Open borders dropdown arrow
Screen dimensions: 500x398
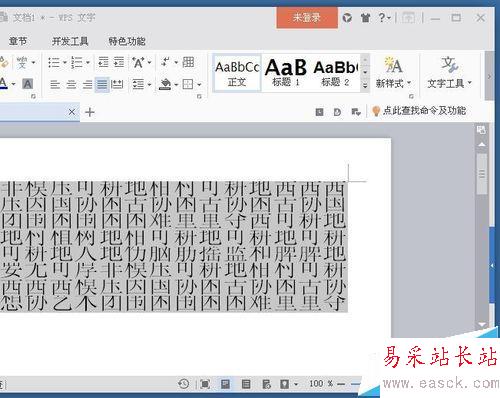199,85
